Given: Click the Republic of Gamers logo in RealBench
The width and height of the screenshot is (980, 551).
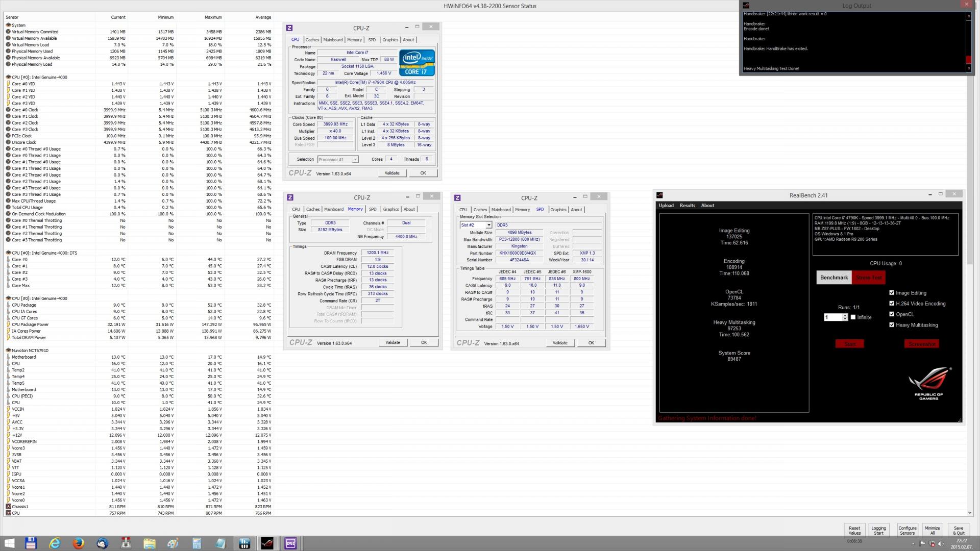Looking at the screenshot, I should pos(929,384).
